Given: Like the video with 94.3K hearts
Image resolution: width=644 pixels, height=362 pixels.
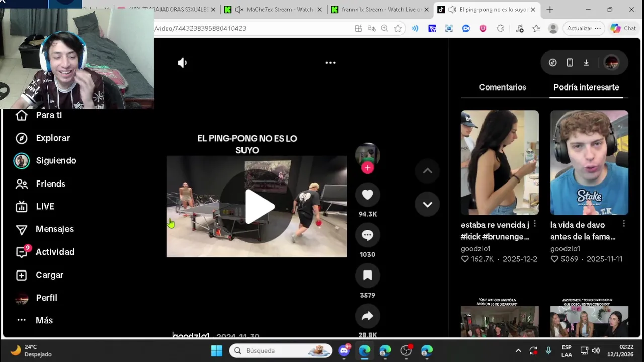Looking at the screenshot, I should pos(367,195).
